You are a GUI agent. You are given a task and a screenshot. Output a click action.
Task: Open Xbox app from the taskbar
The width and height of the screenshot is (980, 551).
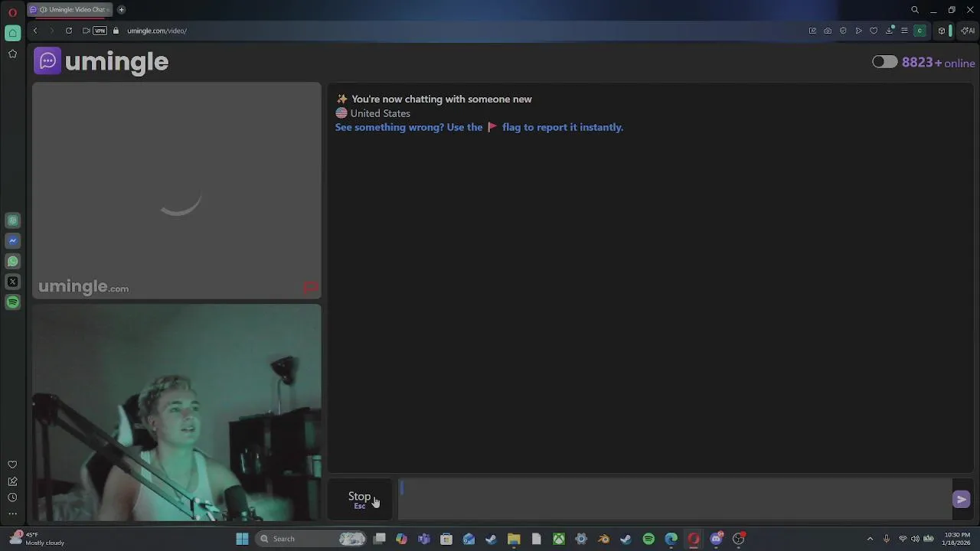click(x=559, y=539)
